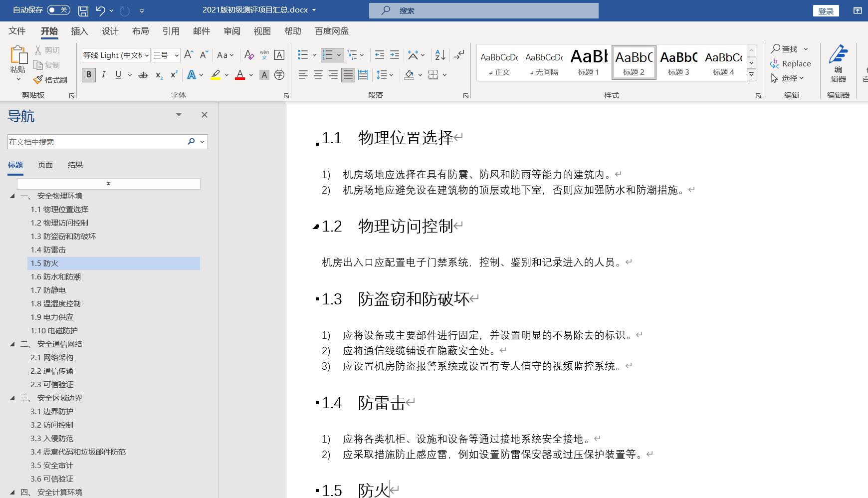868x498 pixels.
Task: Click the Replace button
Action: [x=791, y=63]
